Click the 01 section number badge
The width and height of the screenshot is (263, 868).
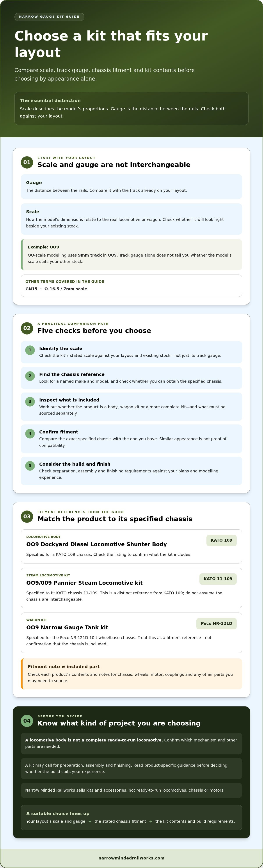point(27,162)
